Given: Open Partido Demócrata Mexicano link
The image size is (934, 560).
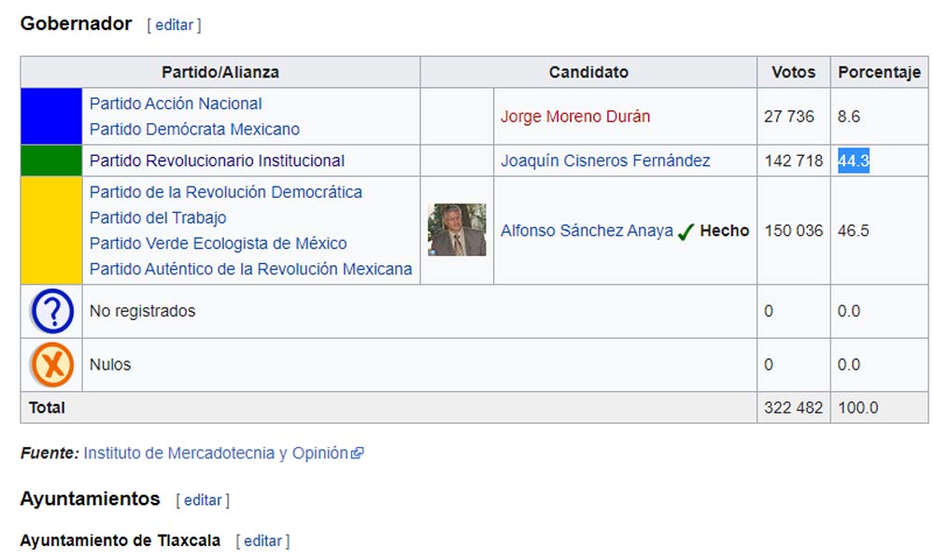Looking at the screenshot, I should (195, 129).
